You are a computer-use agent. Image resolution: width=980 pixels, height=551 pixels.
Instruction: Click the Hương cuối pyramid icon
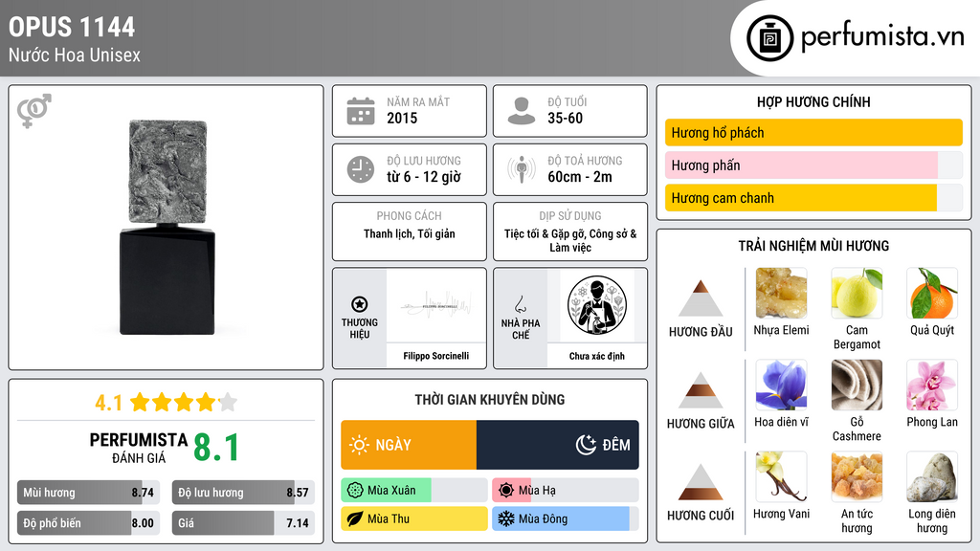pos(701,482)
